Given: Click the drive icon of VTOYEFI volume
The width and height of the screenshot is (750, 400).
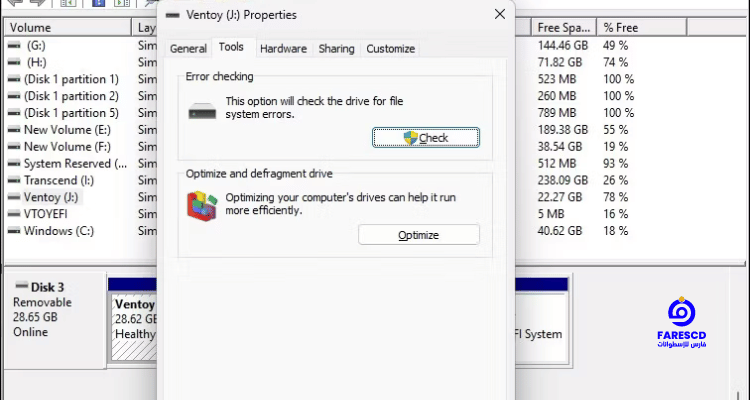Looking at the screenshot, I should click(14, 214).
